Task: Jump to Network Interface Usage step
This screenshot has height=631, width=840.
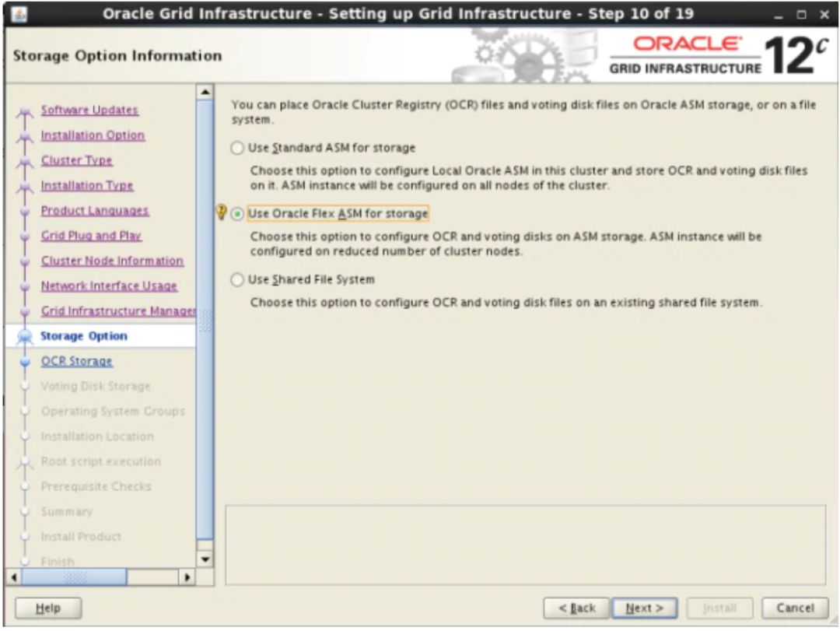Action: tap(109, 286)
